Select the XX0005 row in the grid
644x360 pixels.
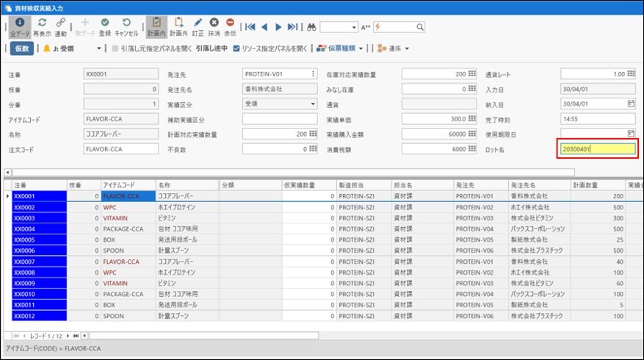40,239
